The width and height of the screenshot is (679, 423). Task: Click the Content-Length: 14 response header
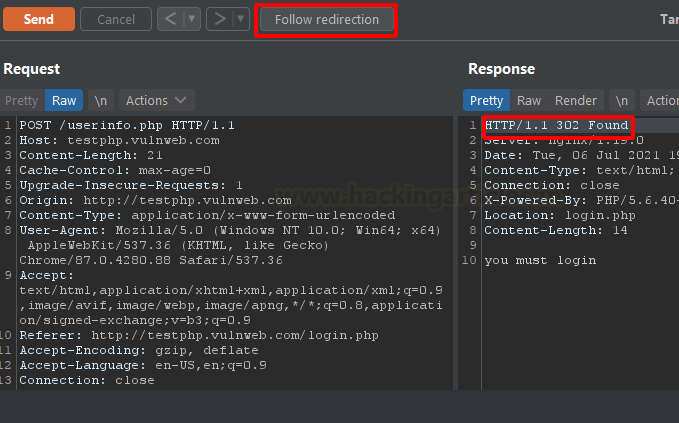(x=556, y=230)
